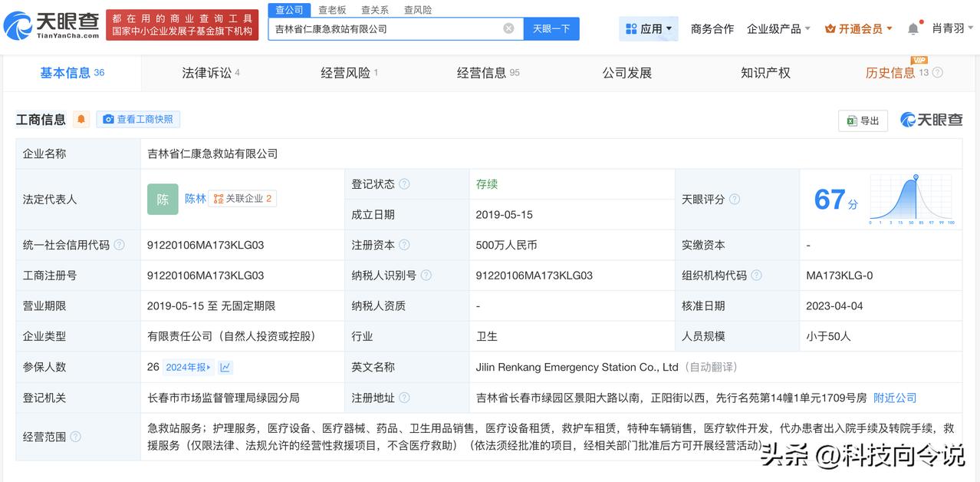This screenshot has width=980, height=482.
Task: Switch to the 公司发展 tab
Action: [x=627, y=73]
